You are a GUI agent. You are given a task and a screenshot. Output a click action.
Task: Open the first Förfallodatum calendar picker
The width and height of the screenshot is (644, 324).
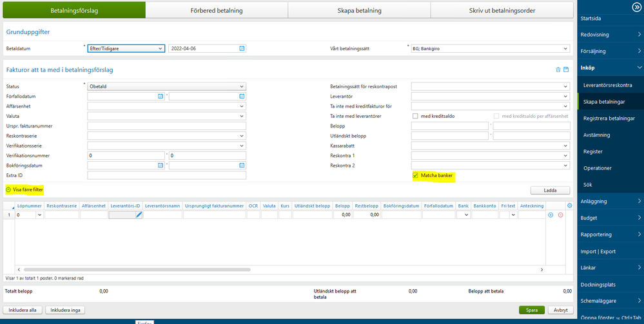(x=160, y=96)
